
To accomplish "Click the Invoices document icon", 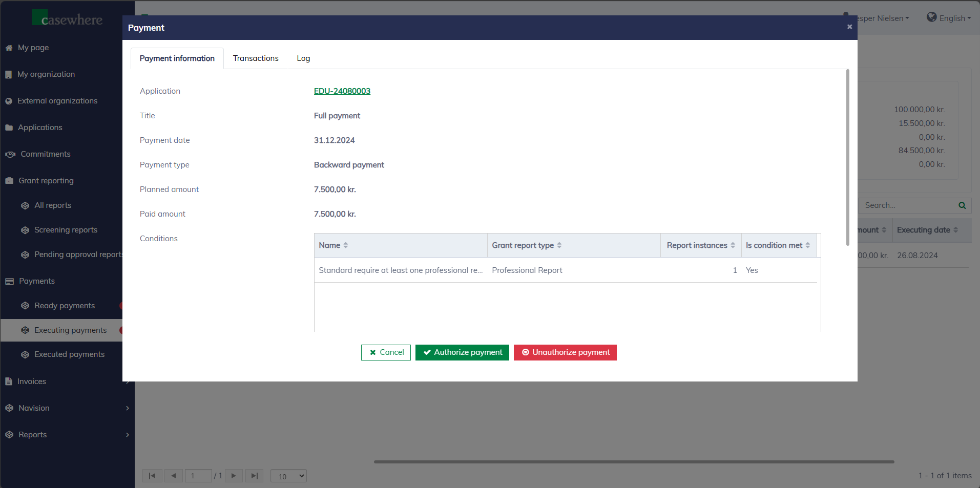I will (x=9, y=381).
